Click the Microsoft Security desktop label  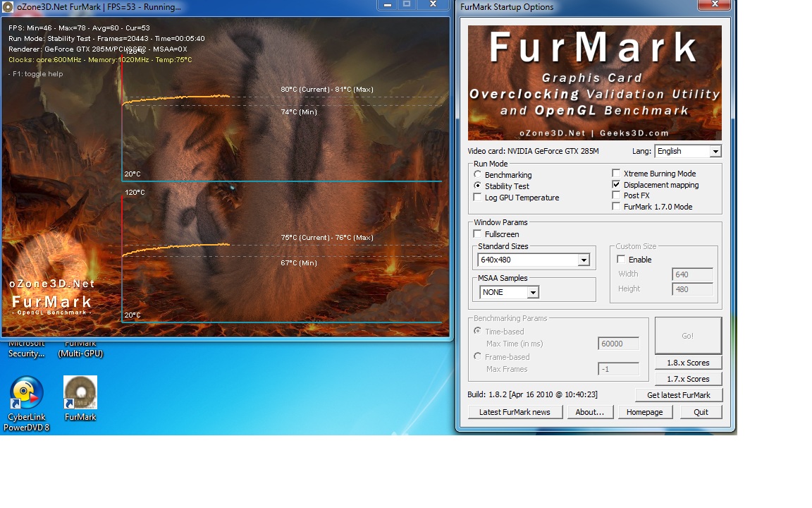pyautogui.click(x=26, y=349)
